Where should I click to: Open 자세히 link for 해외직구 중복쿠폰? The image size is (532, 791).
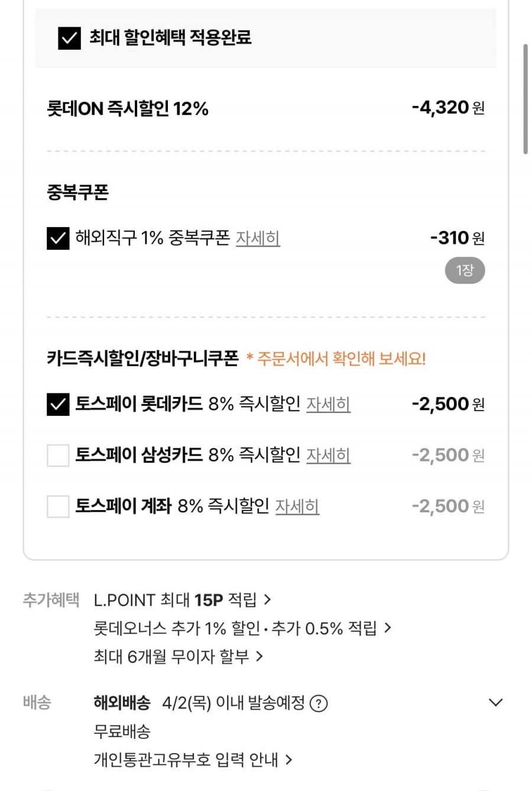258,238
